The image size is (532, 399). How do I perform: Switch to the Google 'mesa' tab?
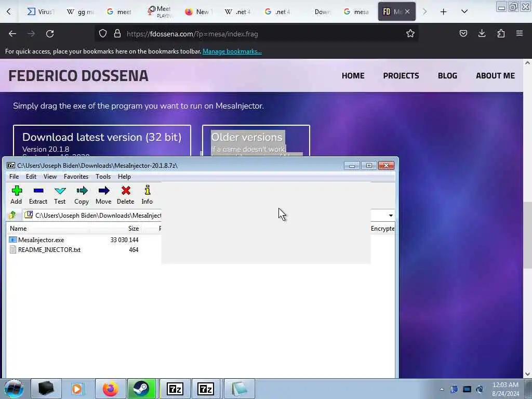click(356, 12)
